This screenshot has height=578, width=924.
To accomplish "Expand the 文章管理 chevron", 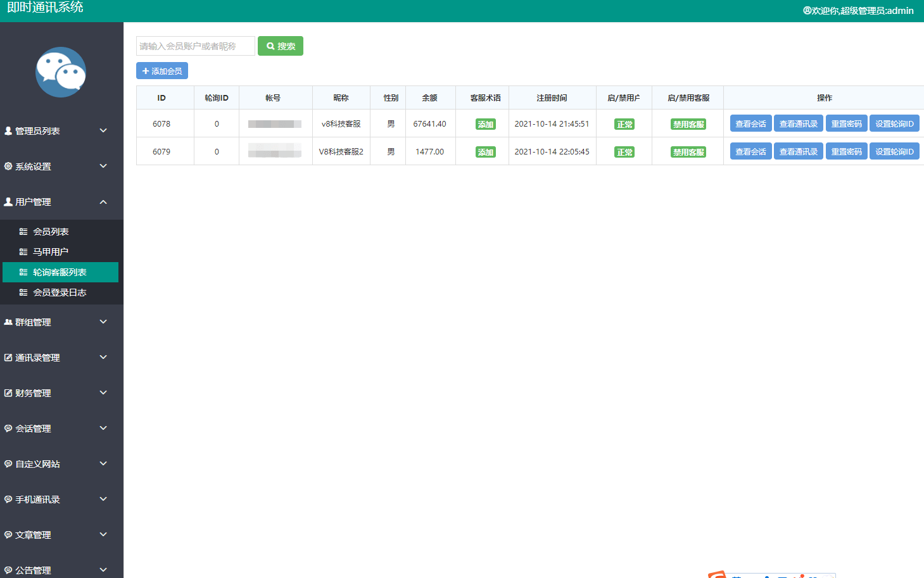I will tap(103, 534).
